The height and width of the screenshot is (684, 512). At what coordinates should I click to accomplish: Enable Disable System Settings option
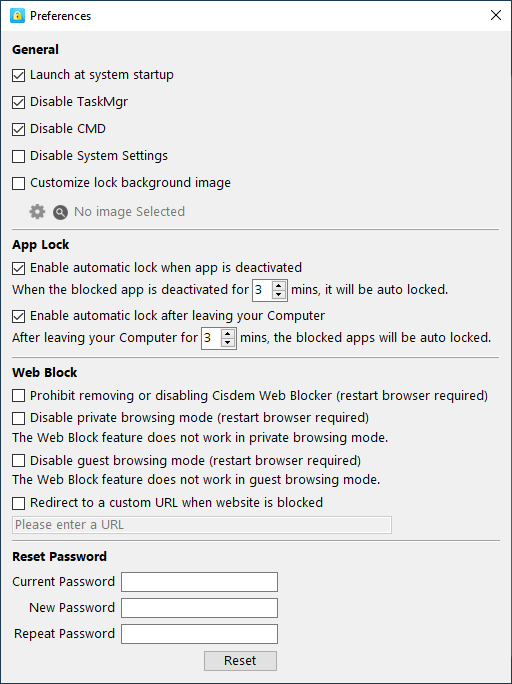18,156
